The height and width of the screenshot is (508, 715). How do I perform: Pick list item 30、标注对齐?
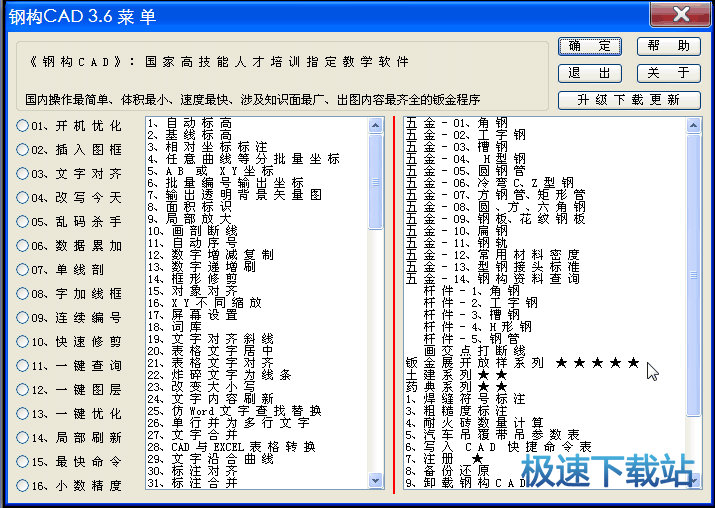(192, 471)
